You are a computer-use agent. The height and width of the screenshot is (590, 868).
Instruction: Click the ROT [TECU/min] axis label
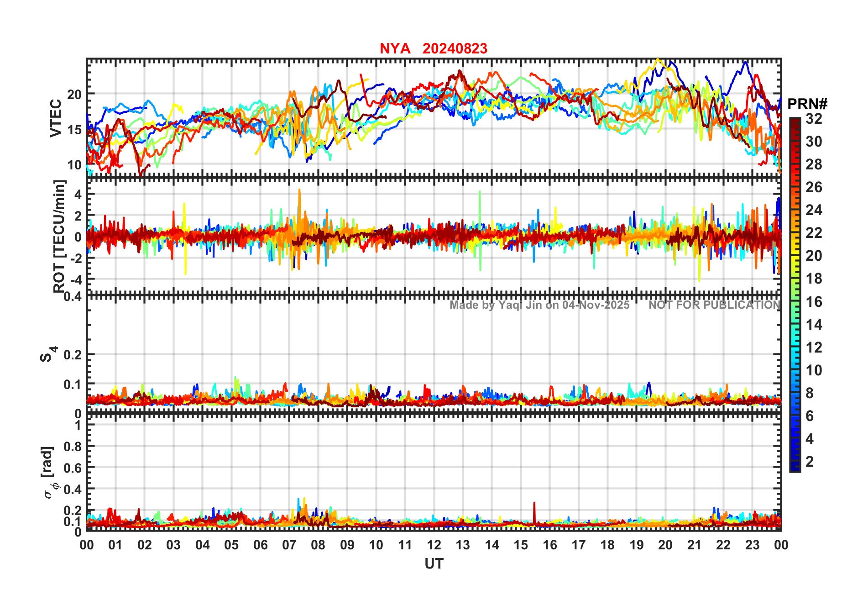coord(59,236)
